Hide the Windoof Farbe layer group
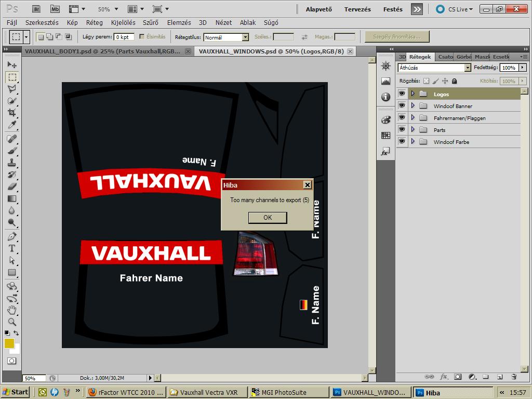This screenshot has height=399, width=532. [x=402, y=141]
